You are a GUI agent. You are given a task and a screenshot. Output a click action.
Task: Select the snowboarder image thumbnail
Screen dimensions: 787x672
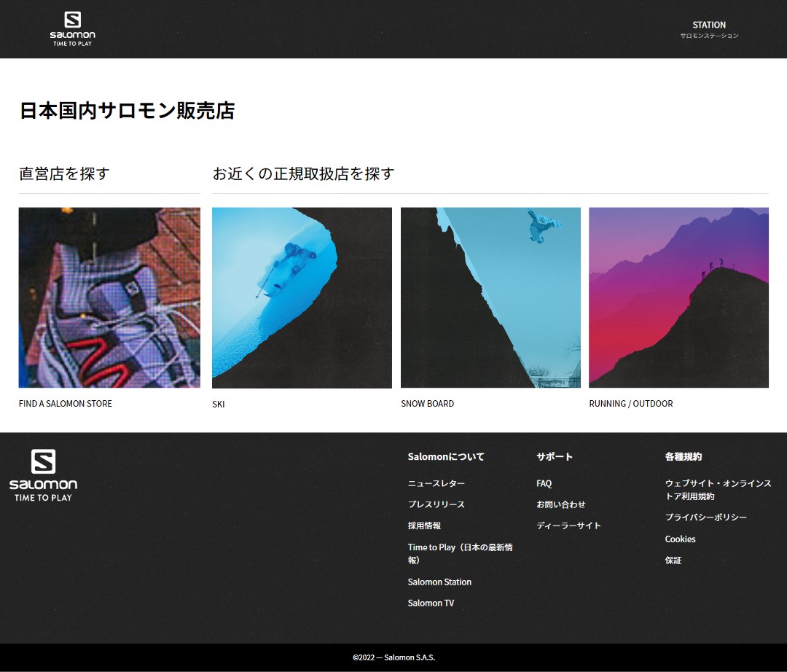pos(490,297)
